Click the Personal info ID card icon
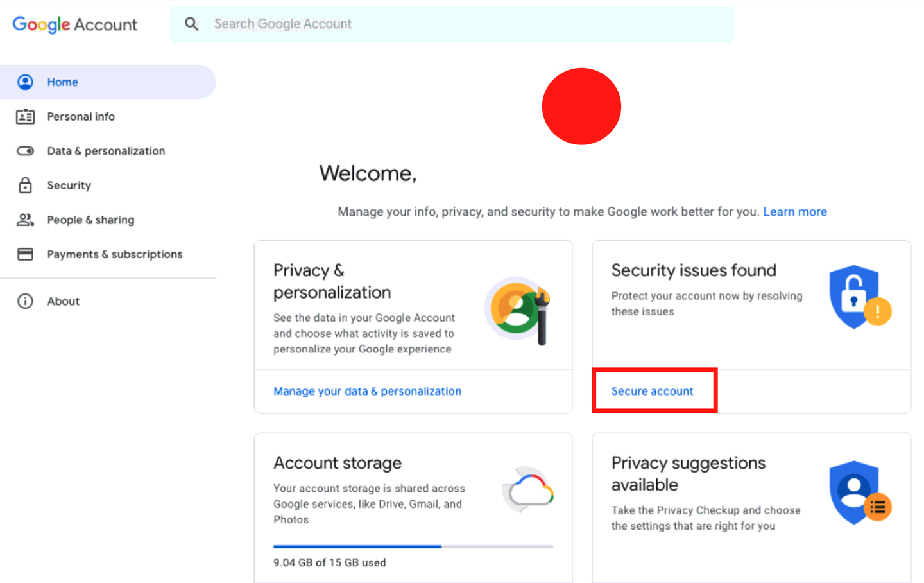This screenshot has height=583, width=924. pyautogui.click(x=25, y=117)
